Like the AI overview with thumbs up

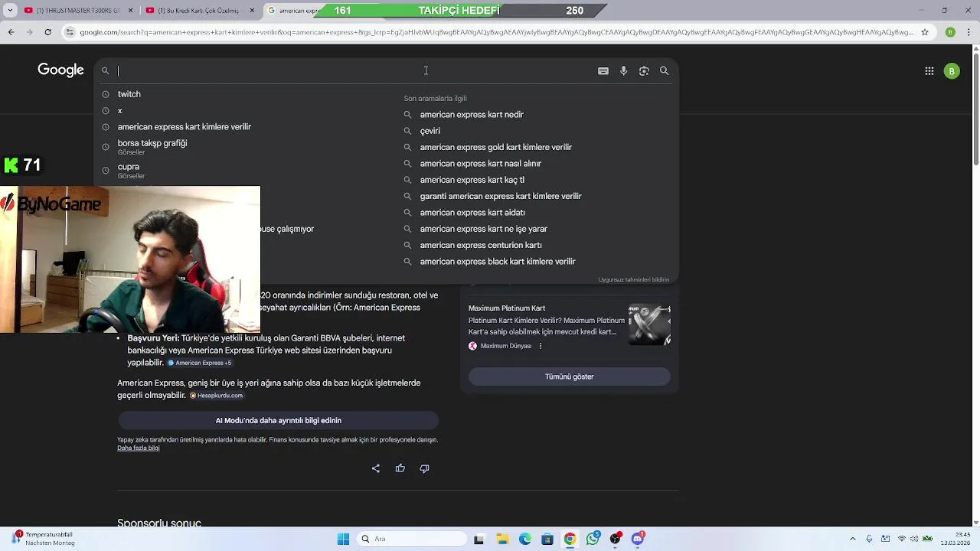click(400, 468)
